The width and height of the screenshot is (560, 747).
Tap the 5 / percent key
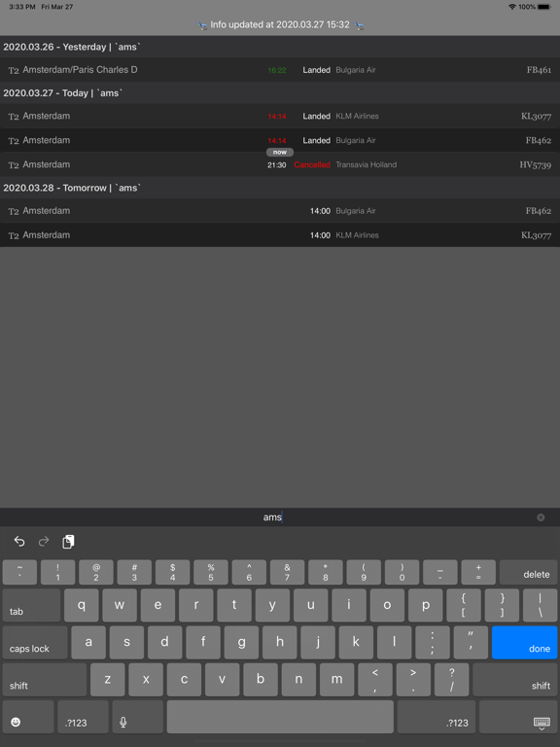tap(210, 572)
